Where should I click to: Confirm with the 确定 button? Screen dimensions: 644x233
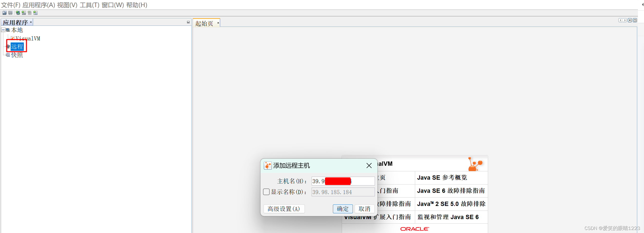coord(343,209)
